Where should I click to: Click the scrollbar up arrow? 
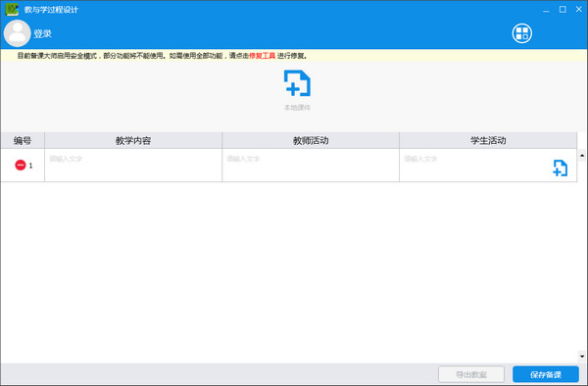pyautogui.click(x=582, y=155)
